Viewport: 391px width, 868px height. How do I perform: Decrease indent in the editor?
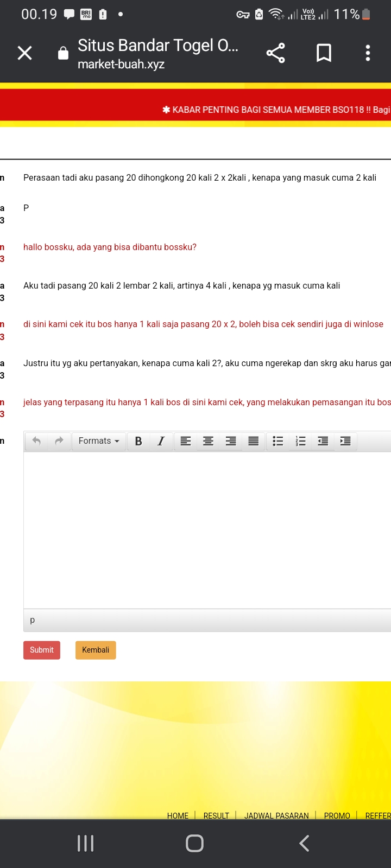[x=323, y=441]
